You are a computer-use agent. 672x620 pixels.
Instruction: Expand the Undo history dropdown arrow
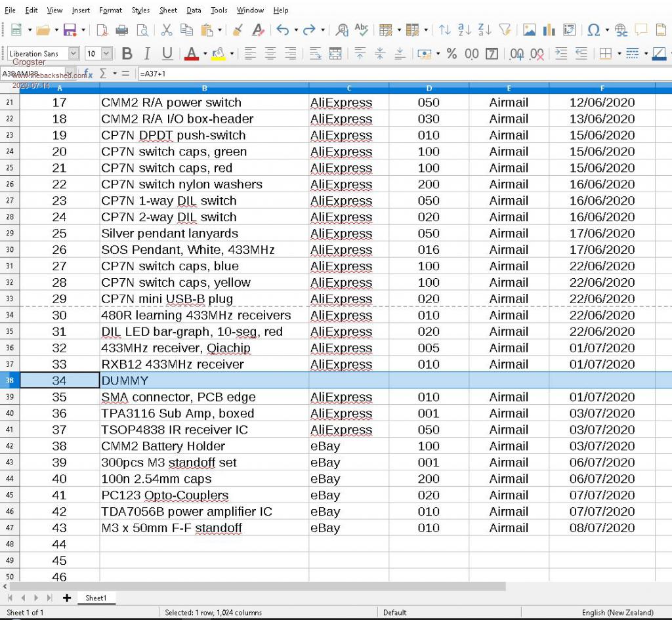[296, 30]
